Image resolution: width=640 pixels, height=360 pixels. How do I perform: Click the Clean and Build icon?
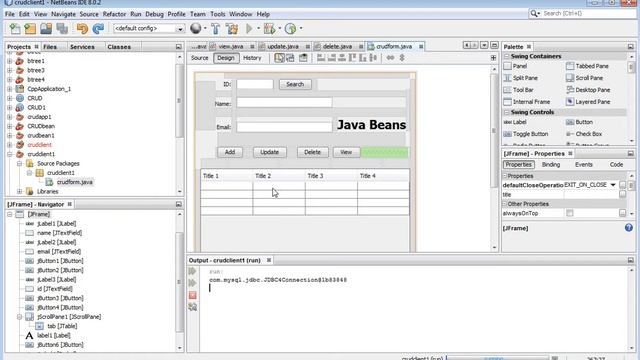pyautogui.click(x=232, y=29)
